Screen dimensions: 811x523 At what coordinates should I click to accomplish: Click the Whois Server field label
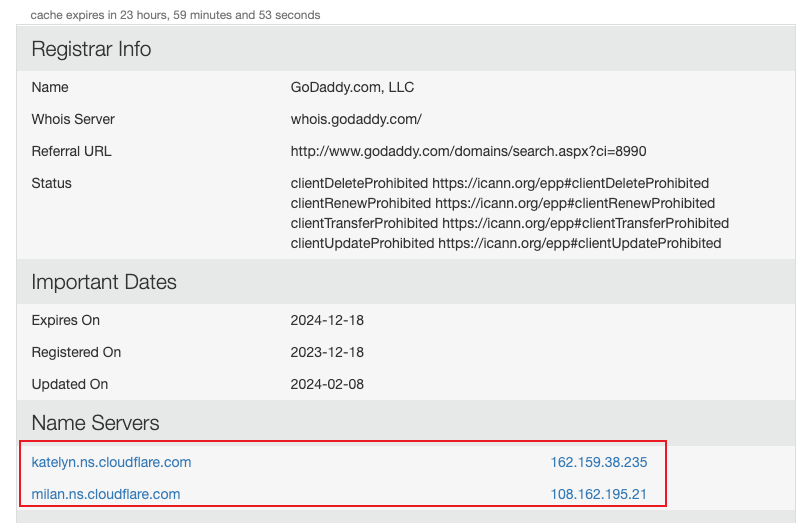click(73, 119)
